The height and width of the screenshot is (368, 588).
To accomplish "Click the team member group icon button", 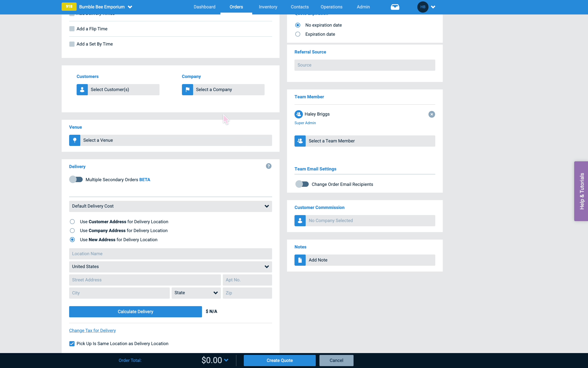I will pyautogui.click(x=300, y=141).
